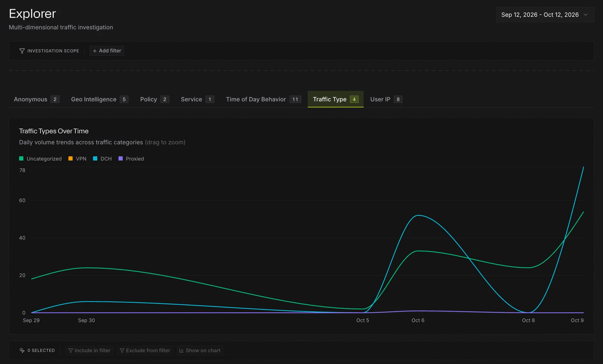Click Exclude from filter button
603x364 pixels.
[x=145, y=350]
